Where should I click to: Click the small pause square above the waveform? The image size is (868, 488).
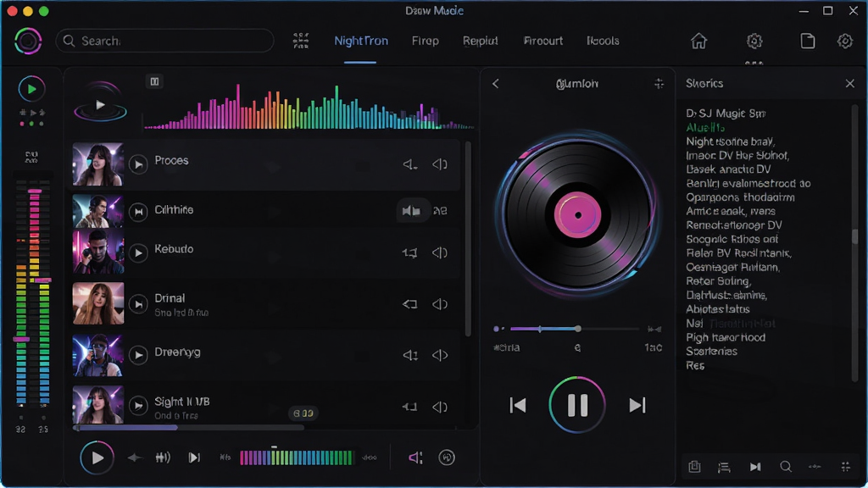(154, 81)
